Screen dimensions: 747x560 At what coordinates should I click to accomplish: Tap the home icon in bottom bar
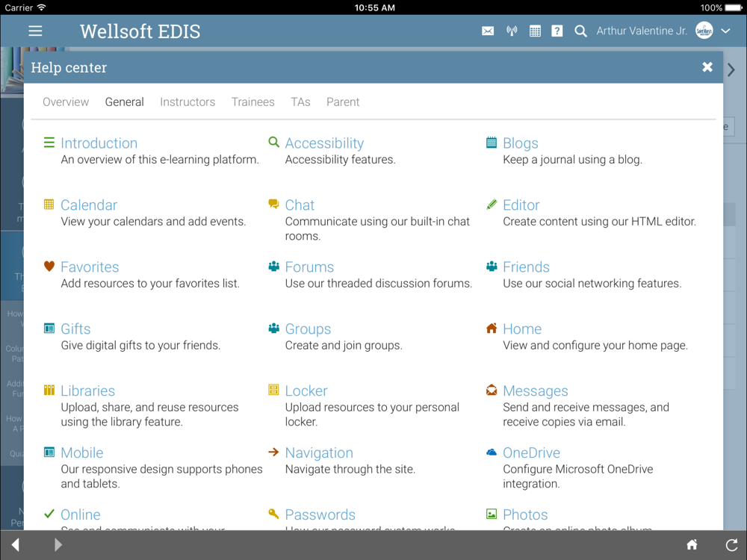point(692,544)
